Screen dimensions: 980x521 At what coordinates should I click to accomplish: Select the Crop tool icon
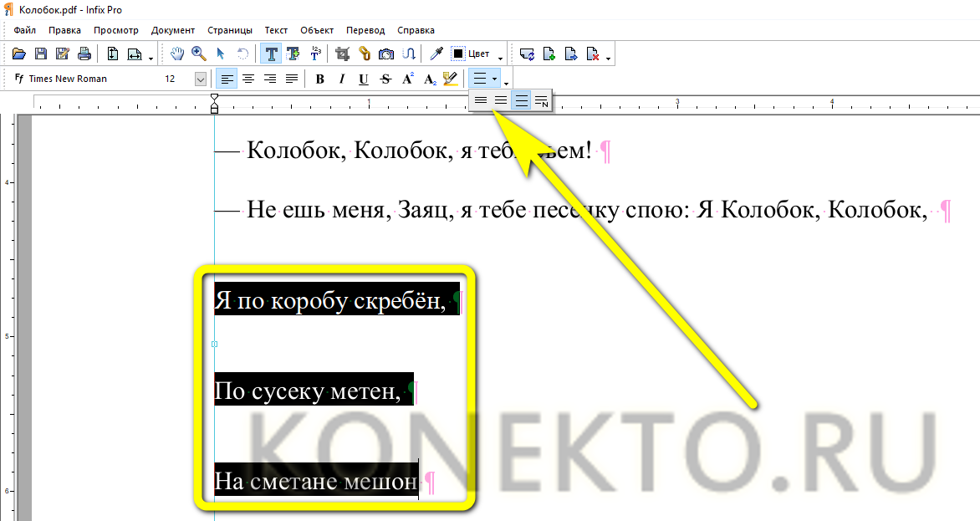(342, 54)
